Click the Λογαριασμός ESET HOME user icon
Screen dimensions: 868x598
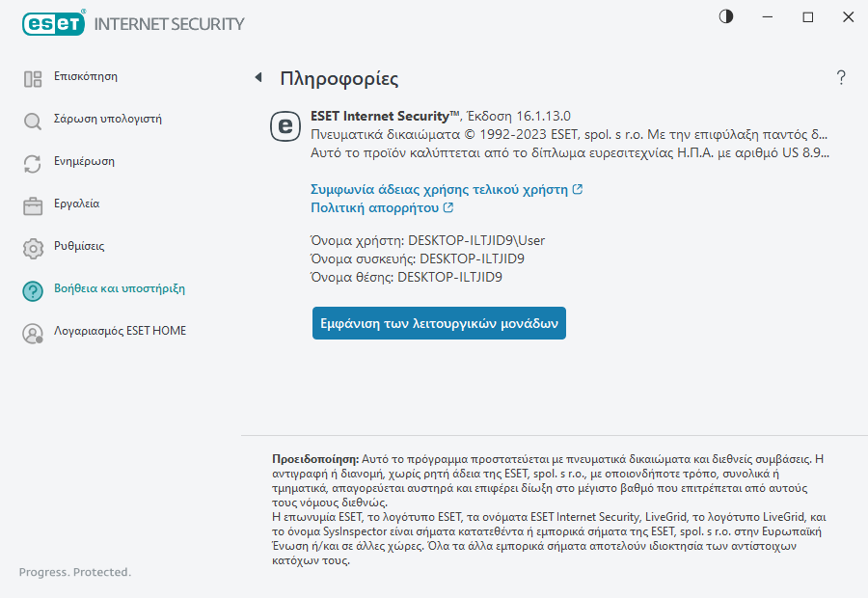33,334
